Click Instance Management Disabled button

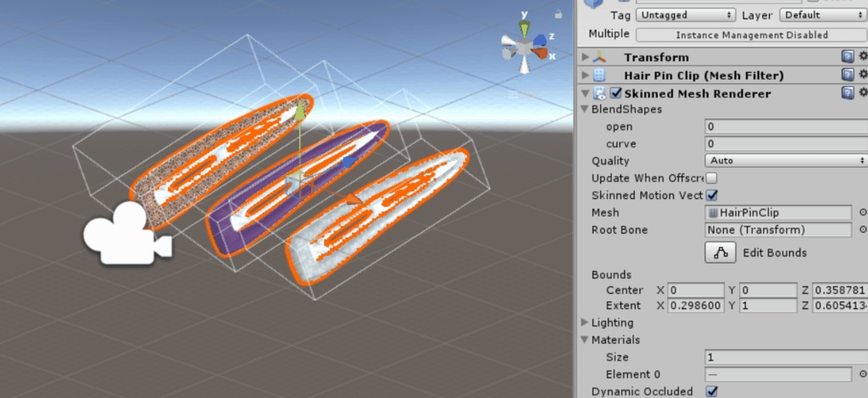coord(751,35)
